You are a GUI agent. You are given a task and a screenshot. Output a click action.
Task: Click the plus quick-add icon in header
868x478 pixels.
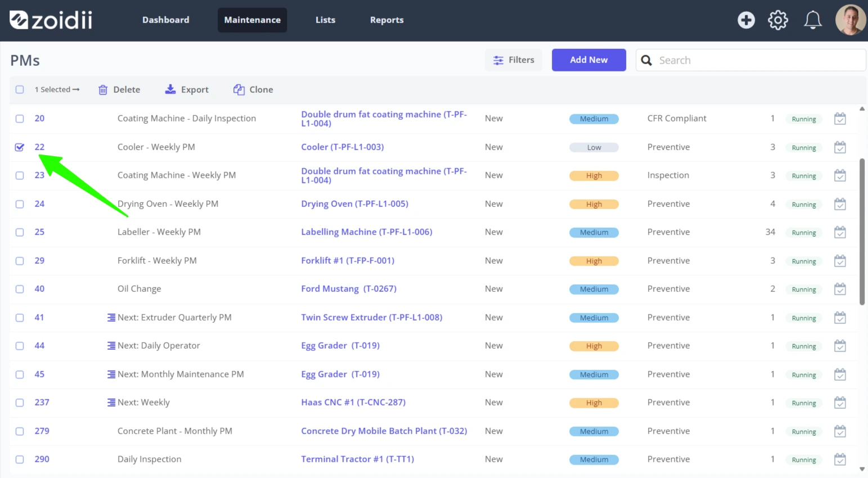click(746, 20)
